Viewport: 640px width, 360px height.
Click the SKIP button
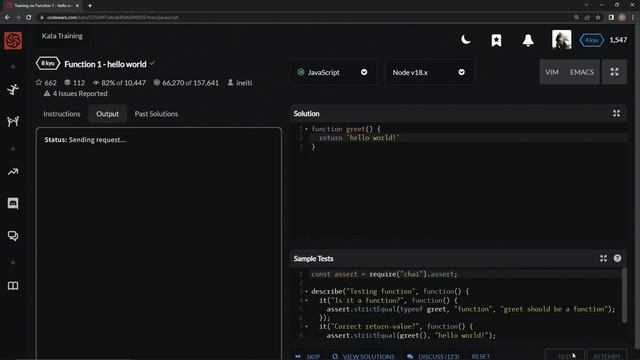tap(308, 356)
